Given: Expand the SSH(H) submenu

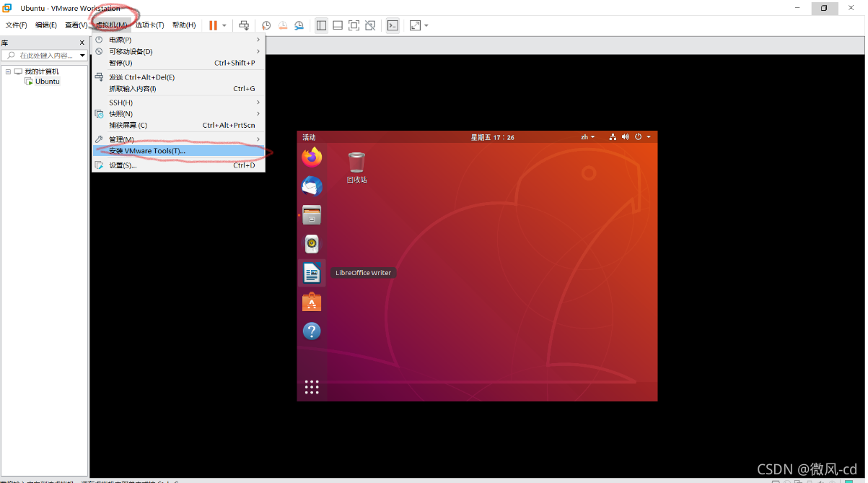Looking at the screenshot, I should (x=178, y=103).
